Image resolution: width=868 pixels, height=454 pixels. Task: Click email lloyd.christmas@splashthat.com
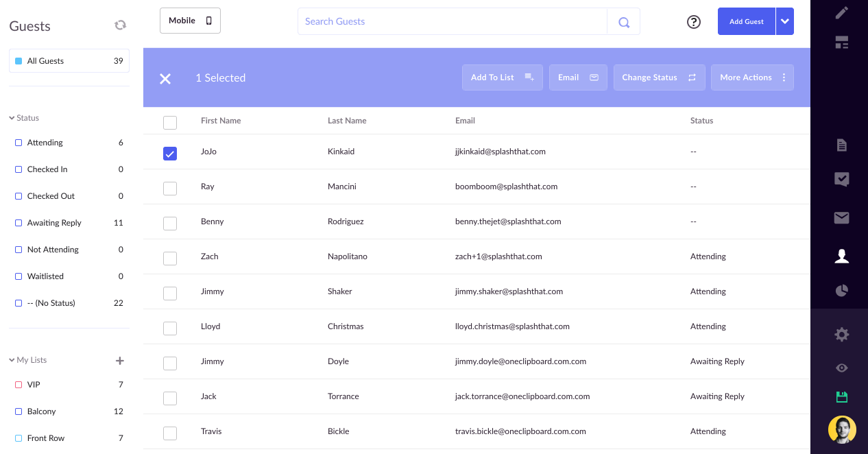[512, 326]
